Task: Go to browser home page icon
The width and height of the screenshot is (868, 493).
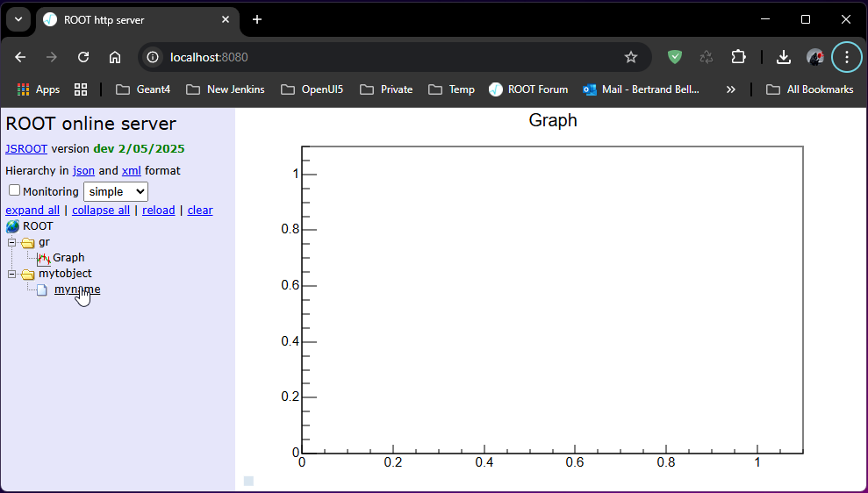Action: [x=115, y=57]
